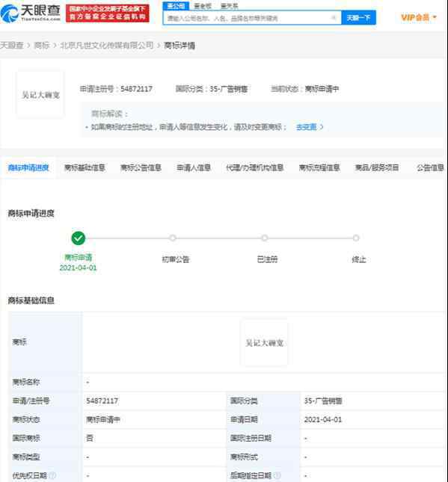Viewport: 448px width, 482px height.
Task: Click the 商标名称 row label
Action: (26, 382)
